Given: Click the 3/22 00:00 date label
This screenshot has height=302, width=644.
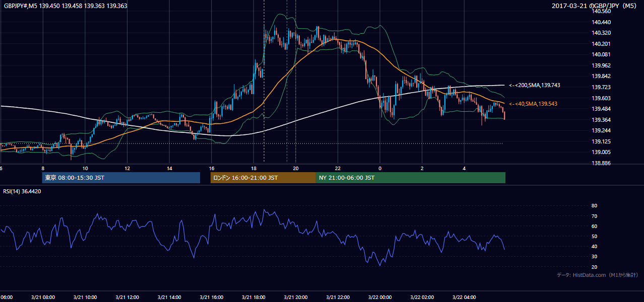Looking at the screenshot, I should click(380, 297).
